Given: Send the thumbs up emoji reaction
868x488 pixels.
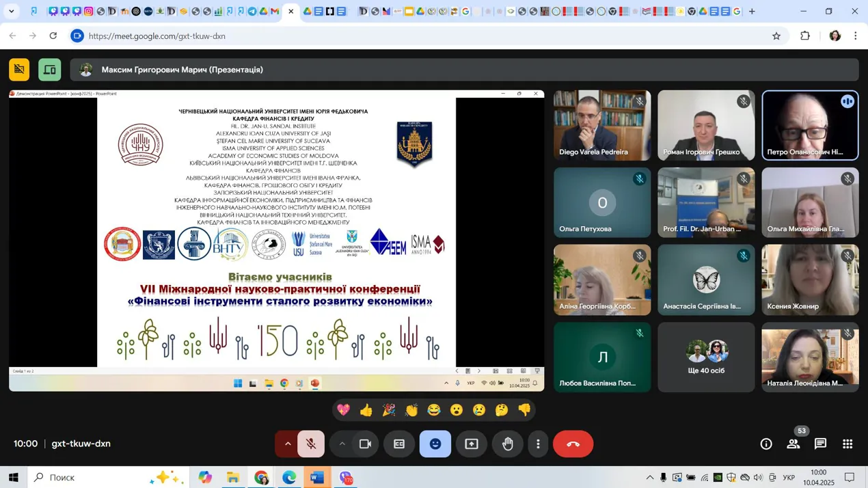Looking at the screenshot, I should (366, 410).
